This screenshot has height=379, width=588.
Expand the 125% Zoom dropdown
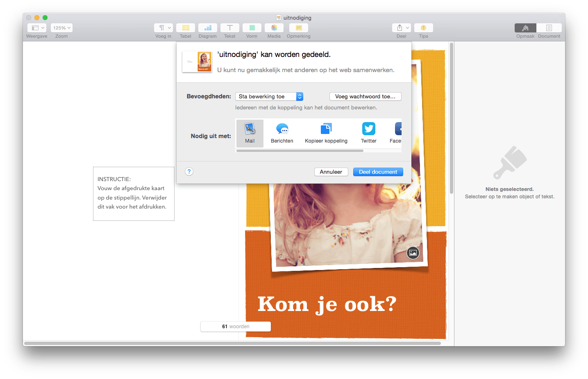pos(61,27)
